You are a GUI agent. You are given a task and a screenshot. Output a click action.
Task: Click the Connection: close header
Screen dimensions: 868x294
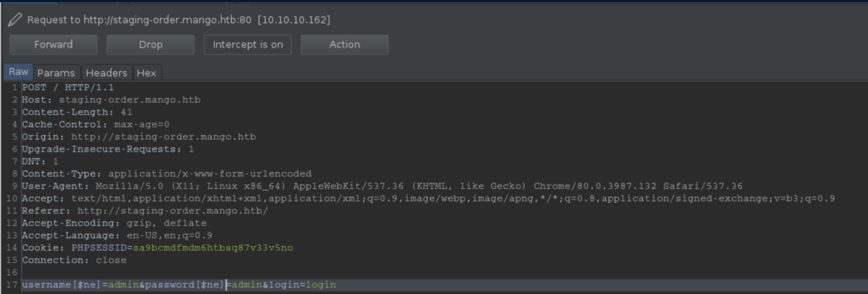74,260
